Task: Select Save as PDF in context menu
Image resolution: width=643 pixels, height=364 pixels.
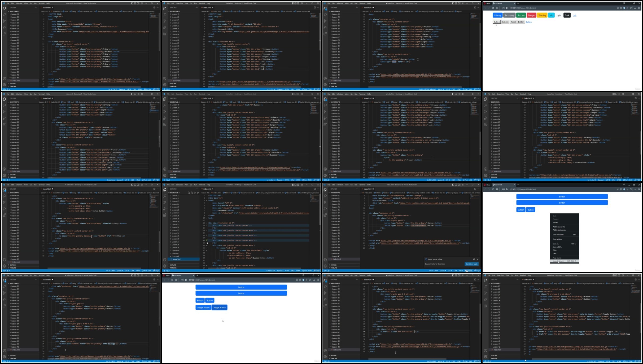Action: coord(557,247)
